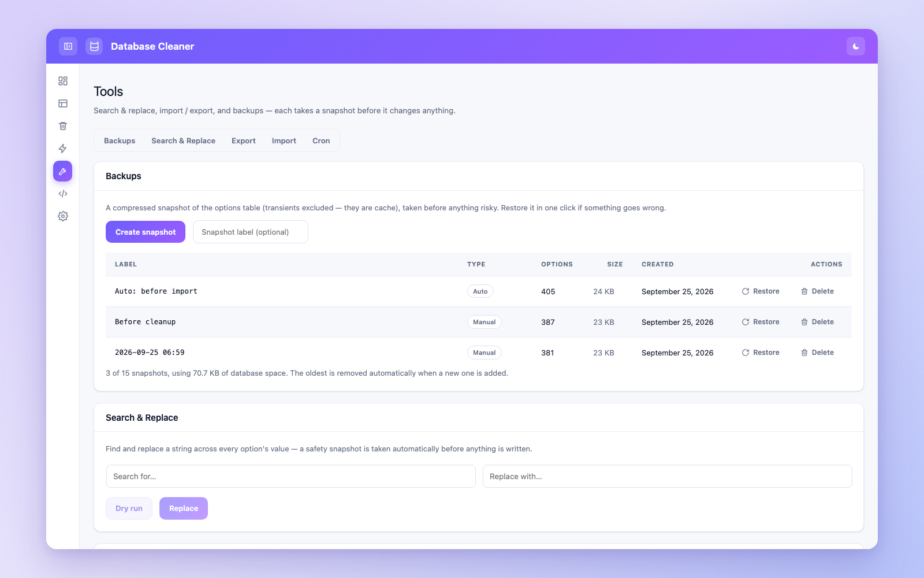This screenshot has height=578, width=924.
Task: Click the LABEL column header
Action: pyautogui.click(x=126, y=264)
